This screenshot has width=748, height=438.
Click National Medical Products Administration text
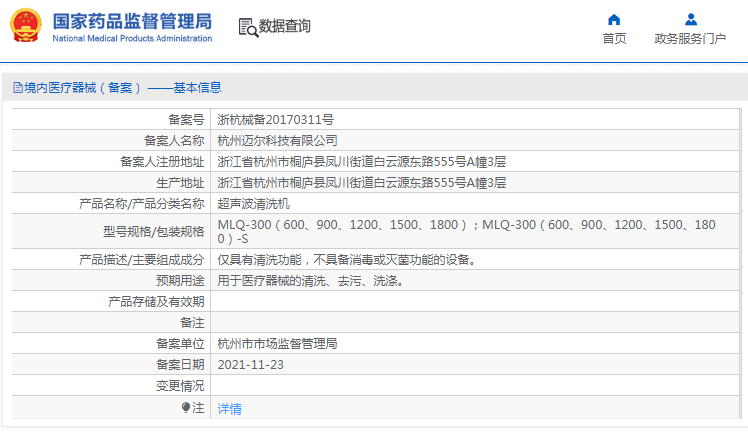coord(132,39)
